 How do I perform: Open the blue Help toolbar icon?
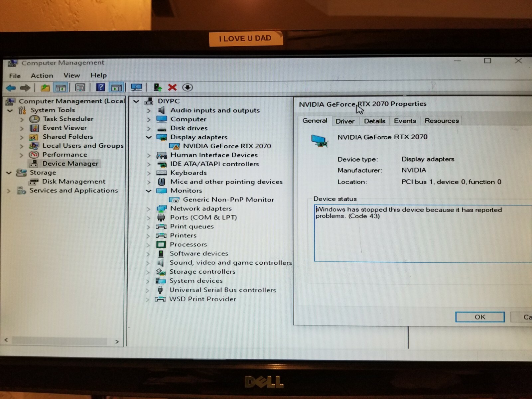point(100,87)
